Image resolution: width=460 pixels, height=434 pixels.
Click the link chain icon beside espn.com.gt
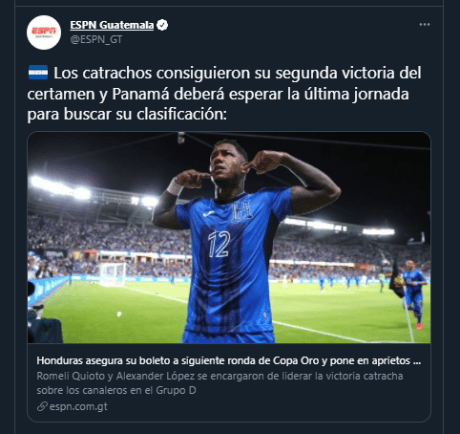coord(42,406)
